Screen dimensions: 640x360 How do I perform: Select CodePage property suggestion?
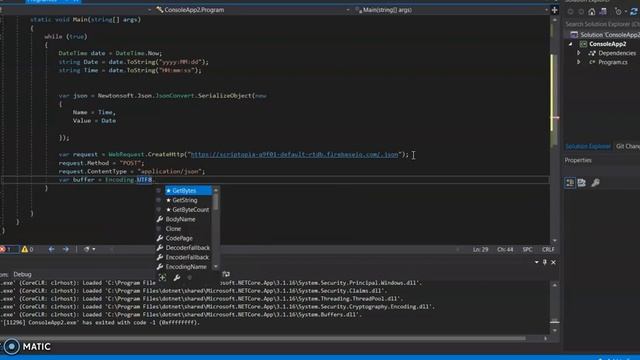coord(179,238)
